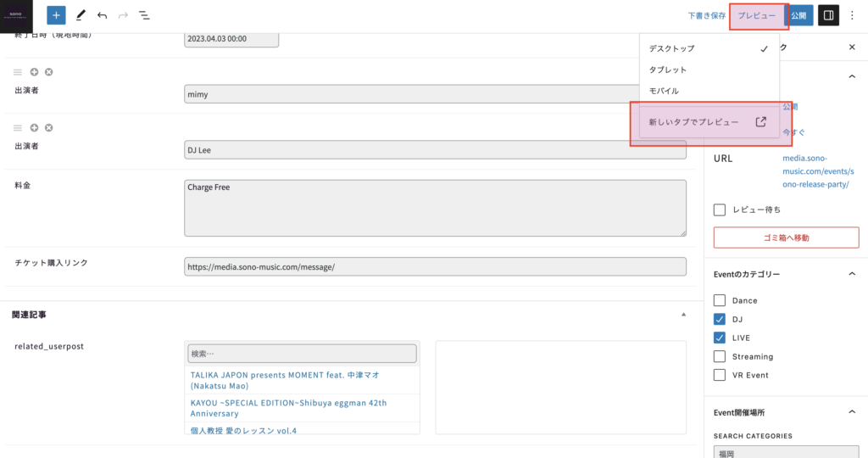Toggle the settings sidebar panel icon

click(828, 15)
